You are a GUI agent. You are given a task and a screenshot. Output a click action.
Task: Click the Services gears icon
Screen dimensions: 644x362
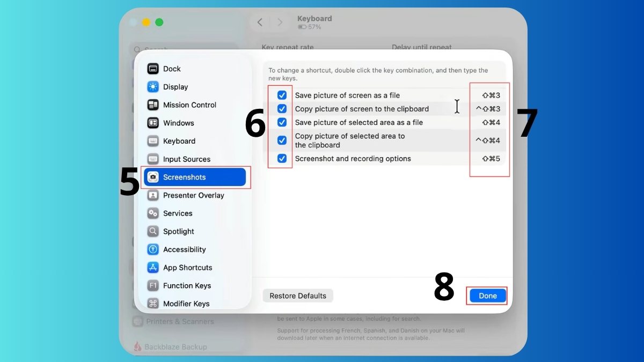coord(153,213)
